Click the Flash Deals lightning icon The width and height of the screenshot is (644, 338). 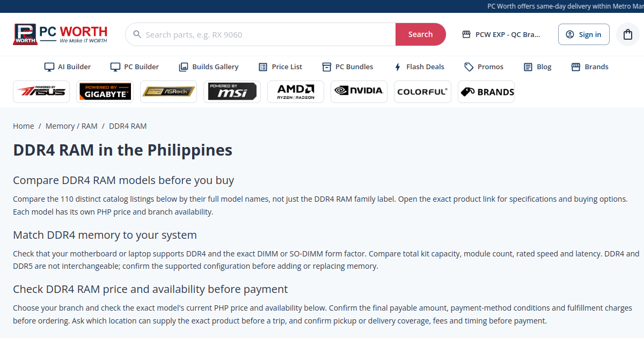tap(398, 67)
